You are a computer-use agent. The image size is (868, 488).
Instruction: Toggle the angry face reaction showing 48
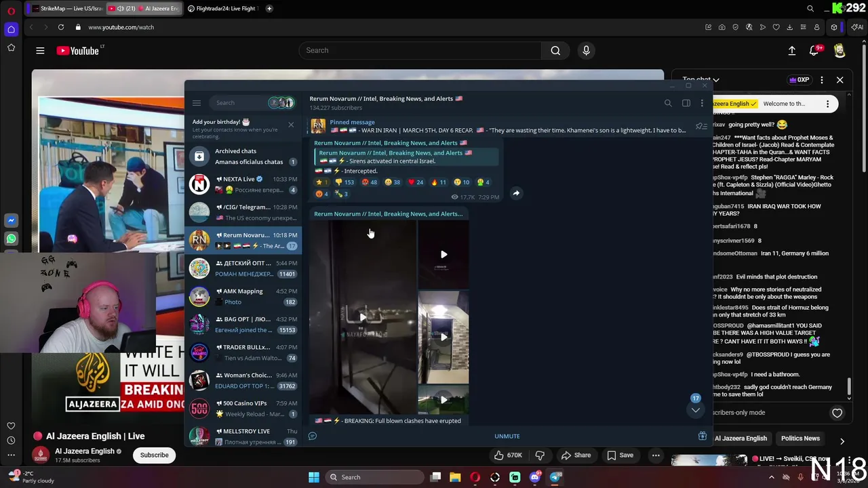pyautogui.click(x=370, y=182)
